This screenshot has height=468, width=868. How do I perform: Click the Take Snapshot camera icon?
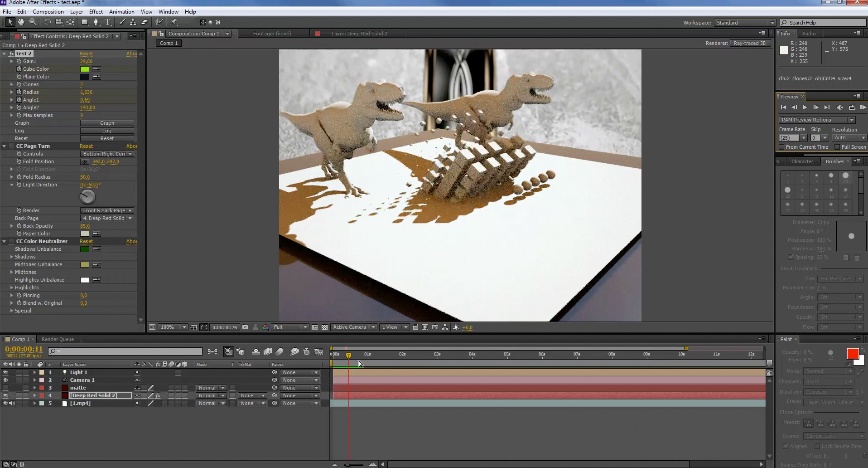pos(245,327)
